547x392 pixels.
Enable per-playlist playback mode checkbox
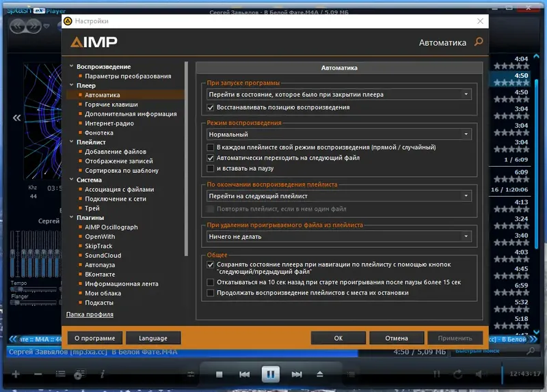(x=211, y=148)
